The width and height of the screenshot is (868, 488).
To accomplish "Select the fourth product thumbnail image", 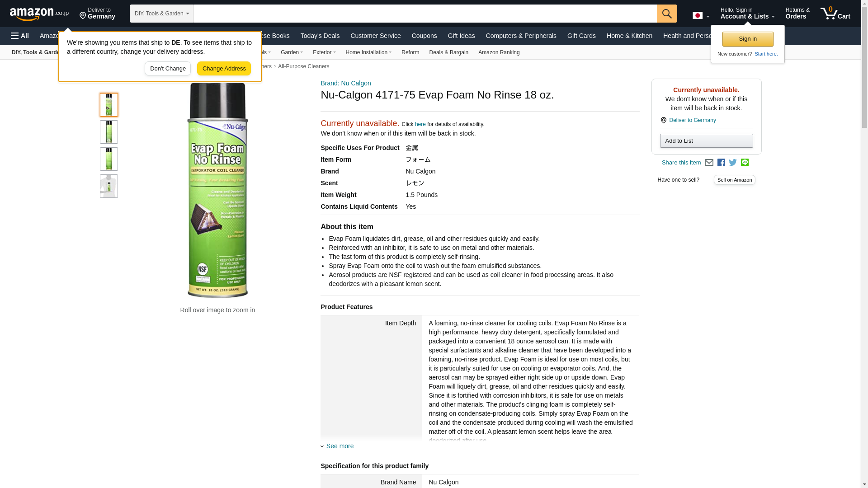I will click(x=109, y=186).
